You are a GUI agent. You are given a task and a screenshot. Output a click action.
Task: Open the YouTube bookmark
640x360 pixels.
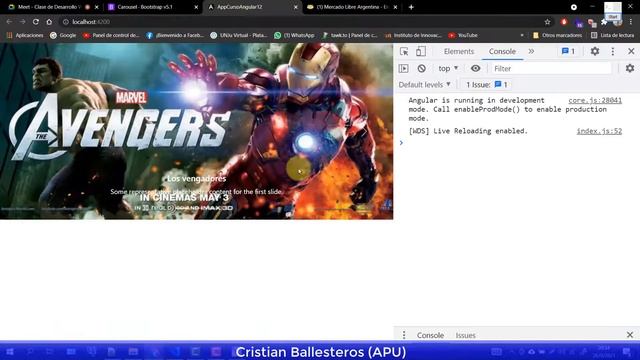point(463,36)
